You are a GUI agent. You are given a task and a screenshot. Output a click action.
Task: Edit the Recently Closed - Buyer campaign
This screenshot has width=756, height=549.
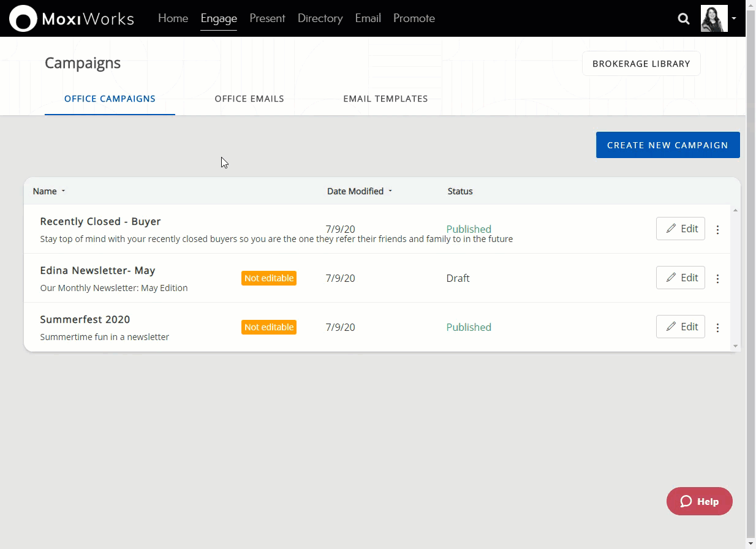point(680,229)
